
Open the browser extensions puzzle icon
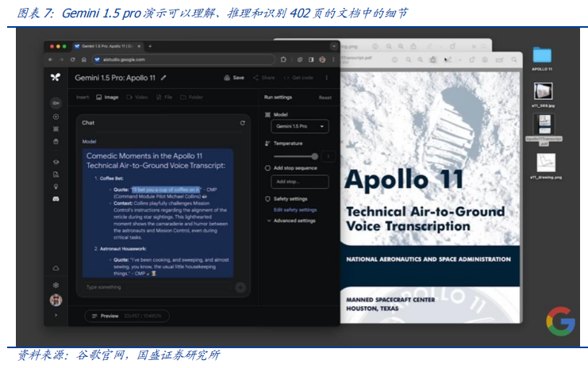point(283,59)
